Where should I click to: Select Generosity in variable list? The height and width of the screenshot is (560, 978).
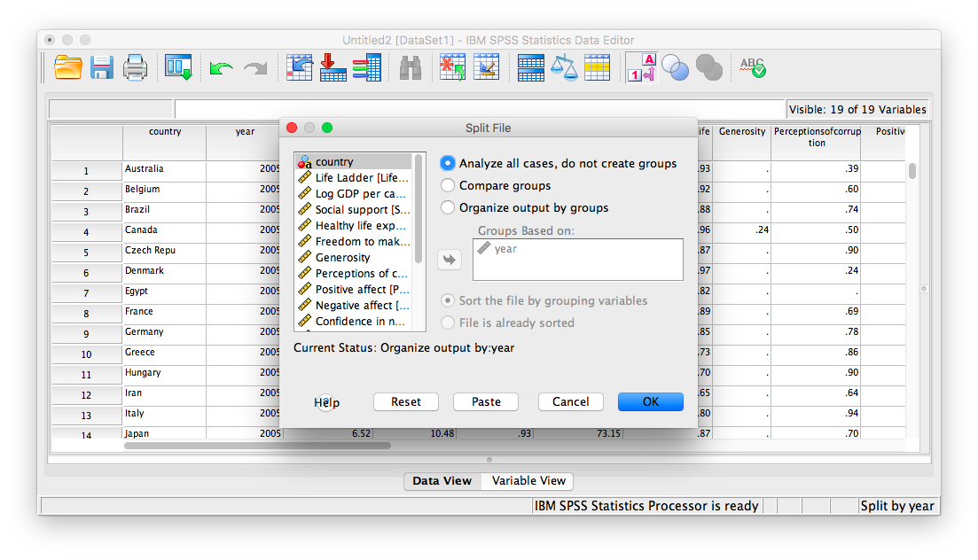click(x=354, y=258)
